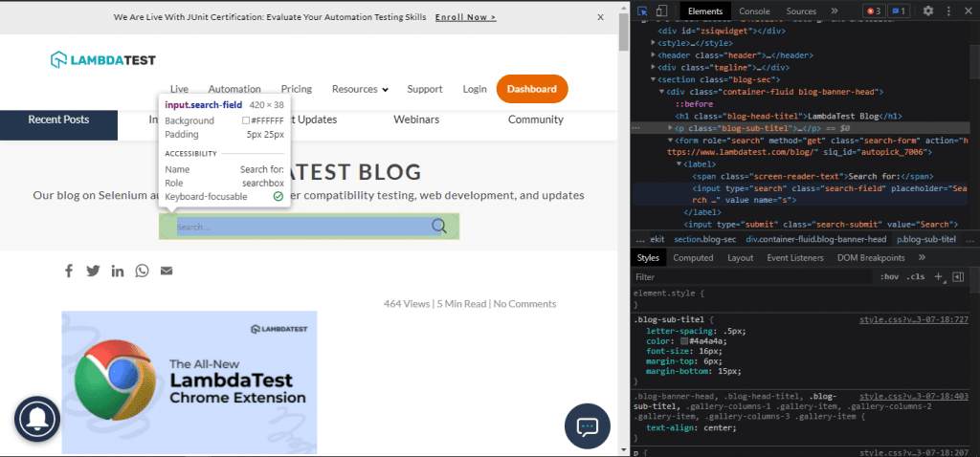
Task: Open the style.css link ending in 207
Action: tap(914, 452)
